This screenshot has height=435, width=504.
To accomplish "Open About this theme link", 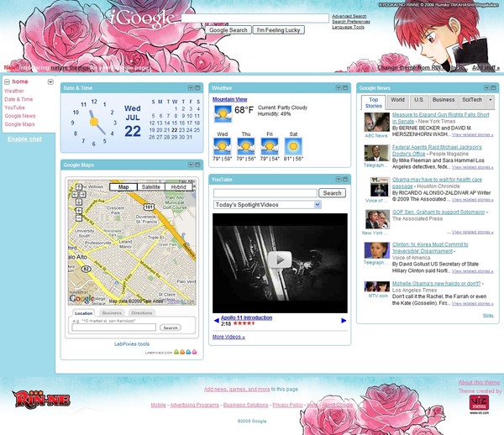I will pos(479,383).
